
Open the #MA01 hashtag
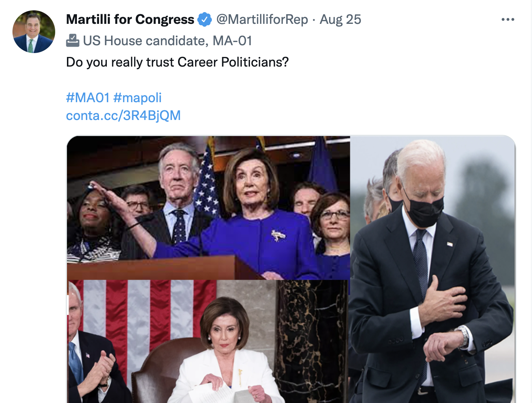88,98
